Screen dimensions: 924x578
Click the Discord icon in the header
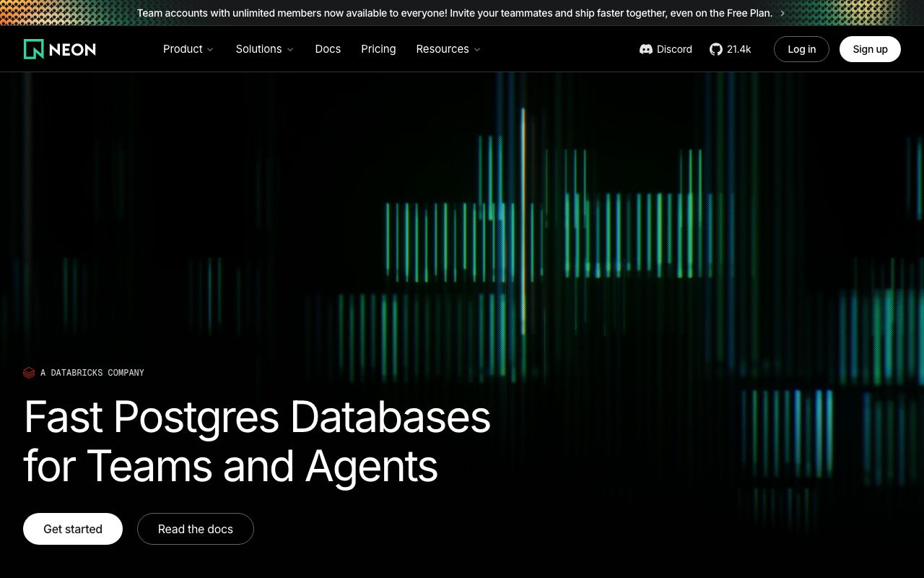646,49
